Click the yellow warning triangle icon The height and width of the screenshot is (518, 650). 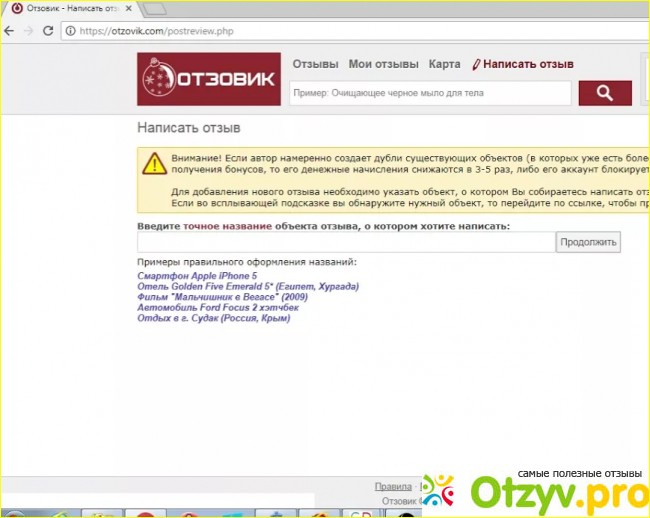pyautogui.click(x=153, y=163)
